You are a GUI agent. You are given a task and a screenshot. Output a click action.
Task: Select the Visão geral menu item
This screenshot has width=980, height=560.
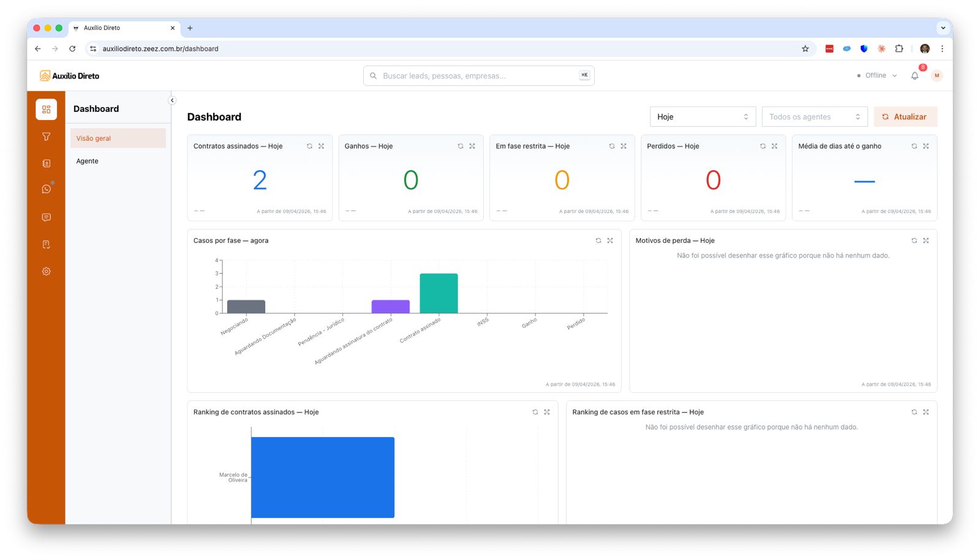point(93,138)
